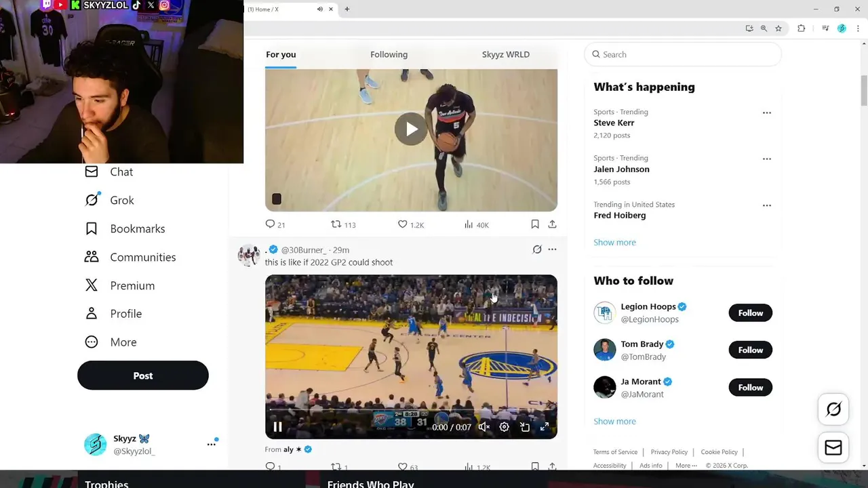Like the post with 1.2K likes
The width and height of the screenshot is (868, 488).
410,224
